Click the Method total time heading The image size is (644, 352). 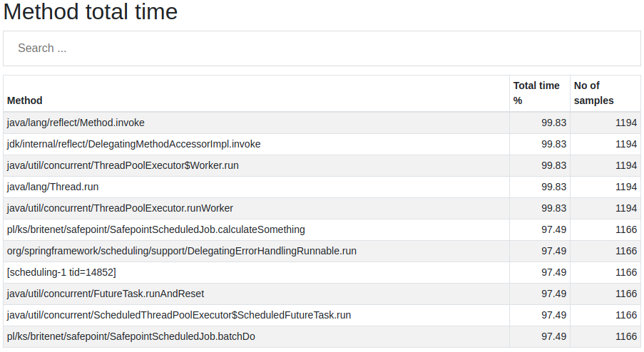pyautogui.click(x=91, y=11)
